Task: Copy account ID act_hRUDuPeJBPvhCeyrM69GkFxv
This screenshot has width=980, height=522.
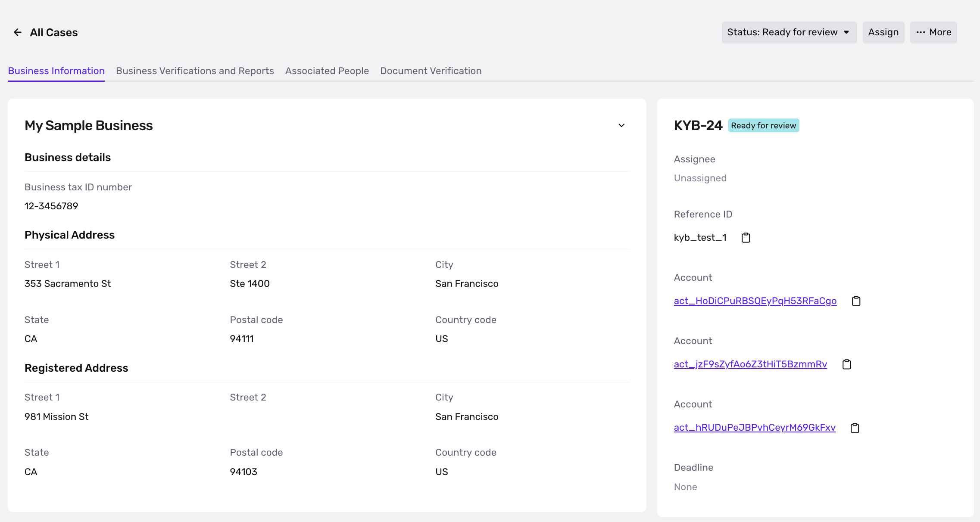Action: click(855, 428)
